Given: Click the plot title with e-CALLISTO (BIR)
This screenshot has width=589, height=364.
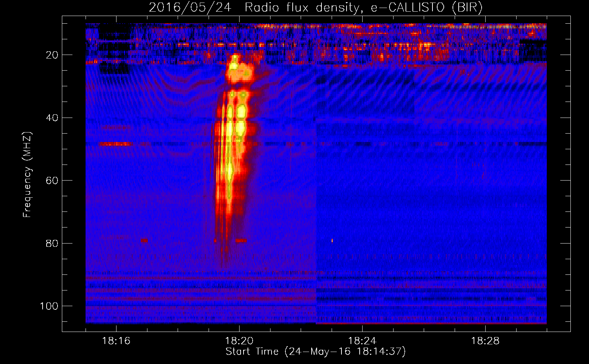Looking at the screenshot, I should (x=316, y=8).
